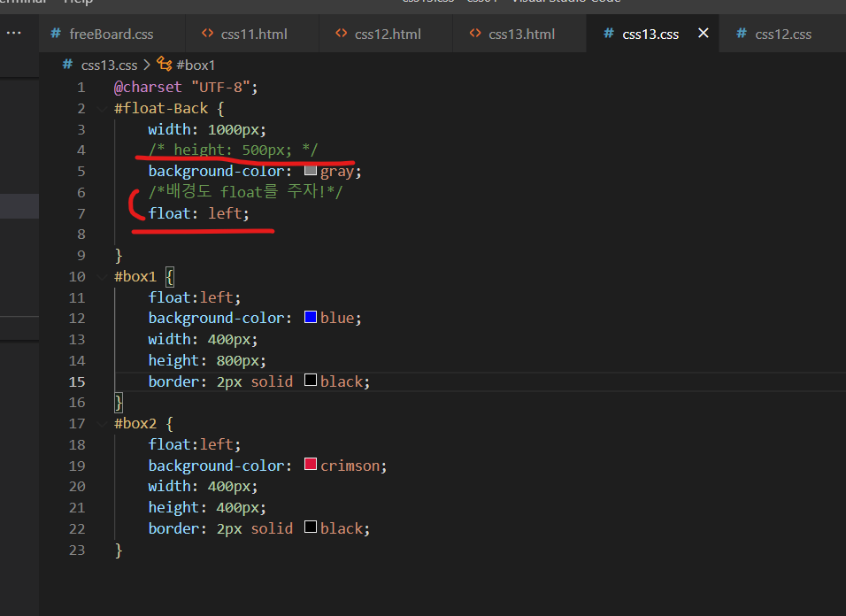Click the CSS hash icon of freeBoard.css tab
The width and height of the screenshot is (846, 616).
point(56,34)
